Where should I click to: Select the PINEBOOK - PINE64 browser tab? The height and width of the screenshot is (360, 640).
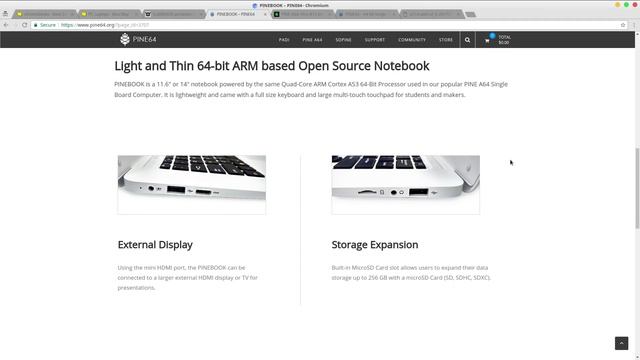[238, 14]
